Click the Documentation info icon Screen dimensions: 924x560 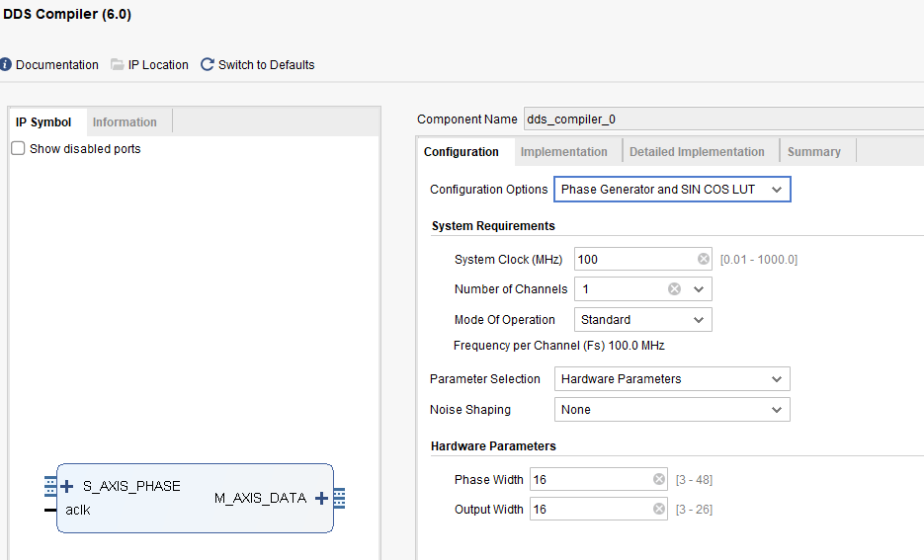(6, 65)
